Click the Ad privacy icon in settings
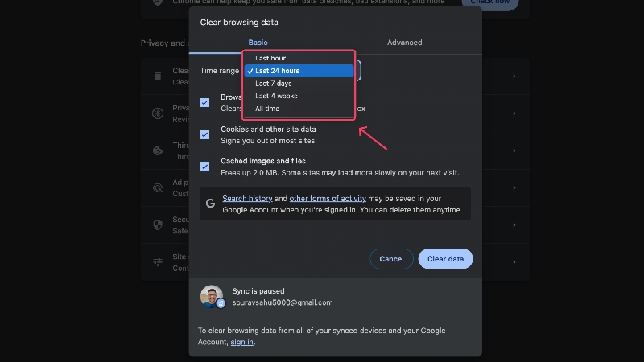The width and height of the screenshot is (644, 362). click(x=158, y=188)
